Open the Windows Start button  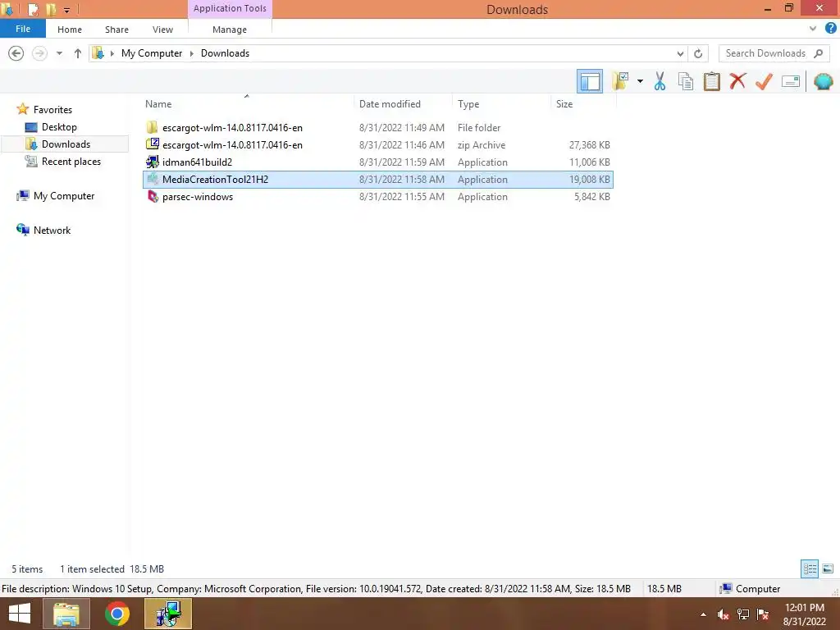tap(20, 614)
